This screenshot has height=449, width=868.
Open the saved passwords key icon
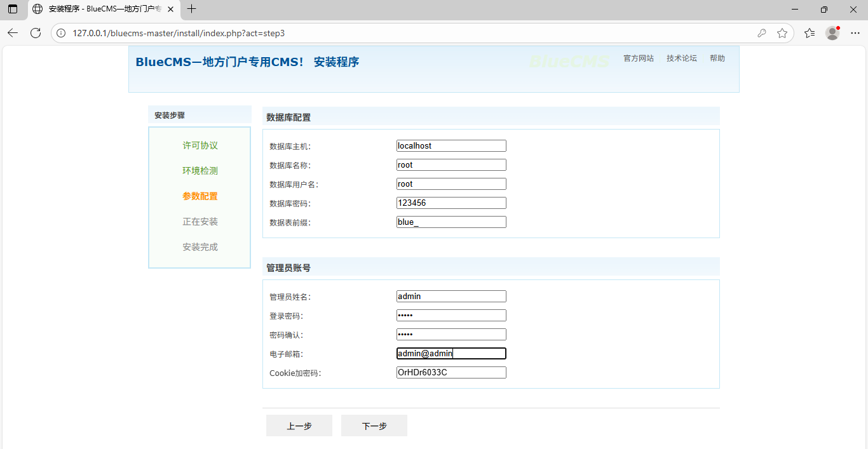point(762,33)
